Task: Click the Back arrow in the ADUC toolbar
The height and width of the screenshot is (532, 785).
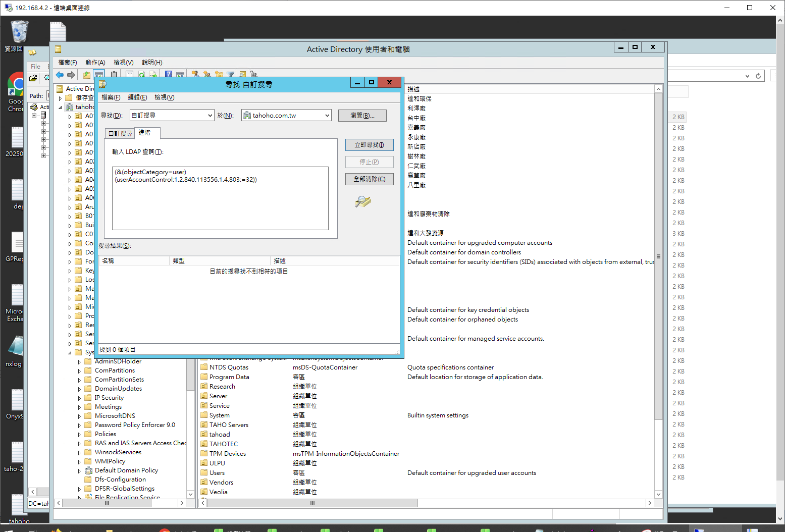Action: coord(60,75)
